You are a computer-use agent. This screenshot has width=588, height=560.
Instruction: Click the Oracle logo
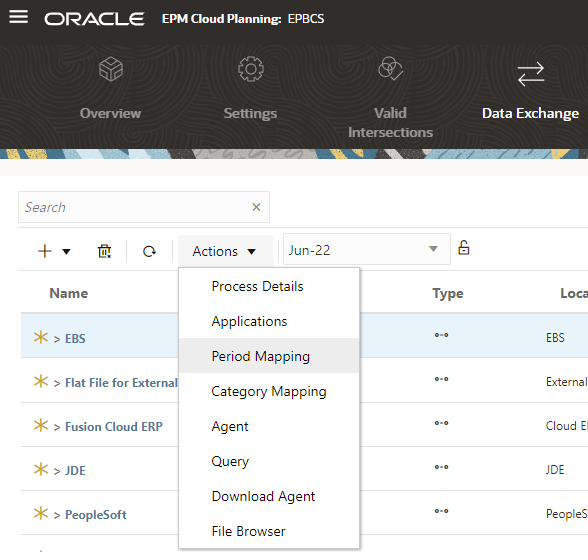[94, 19]
